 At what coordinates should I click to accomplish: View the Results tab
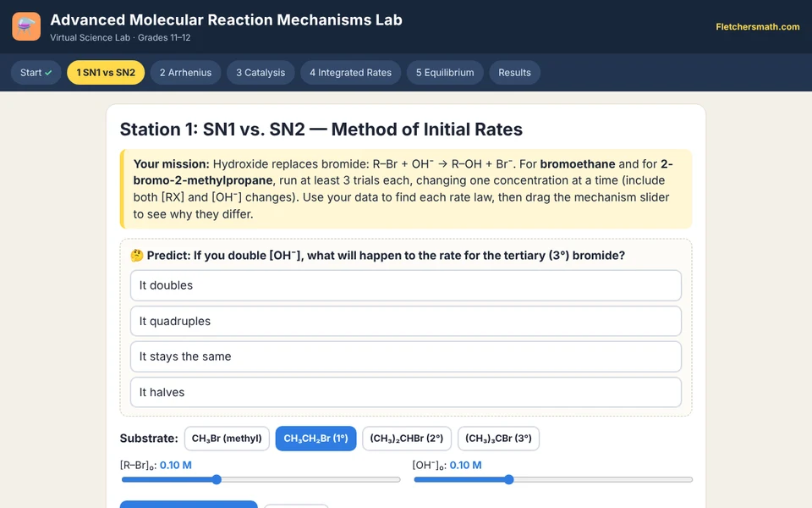(x=514, y=73)
